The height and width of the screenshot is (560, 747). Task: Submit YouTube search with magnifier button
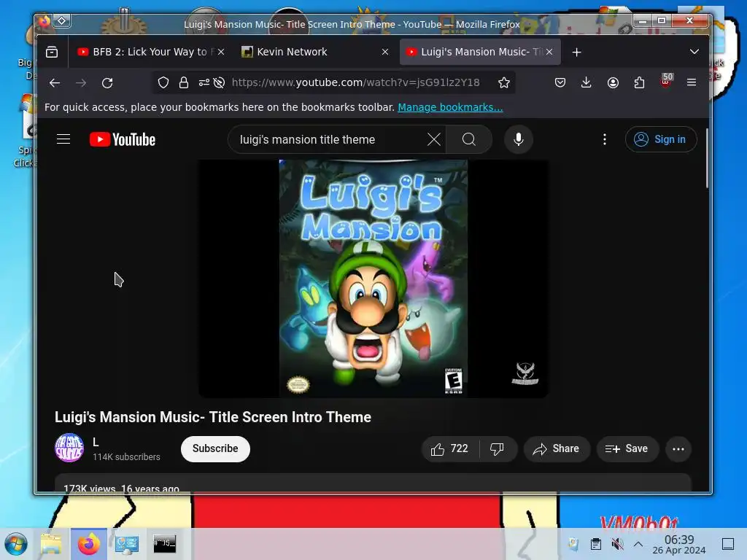(469, 139)
